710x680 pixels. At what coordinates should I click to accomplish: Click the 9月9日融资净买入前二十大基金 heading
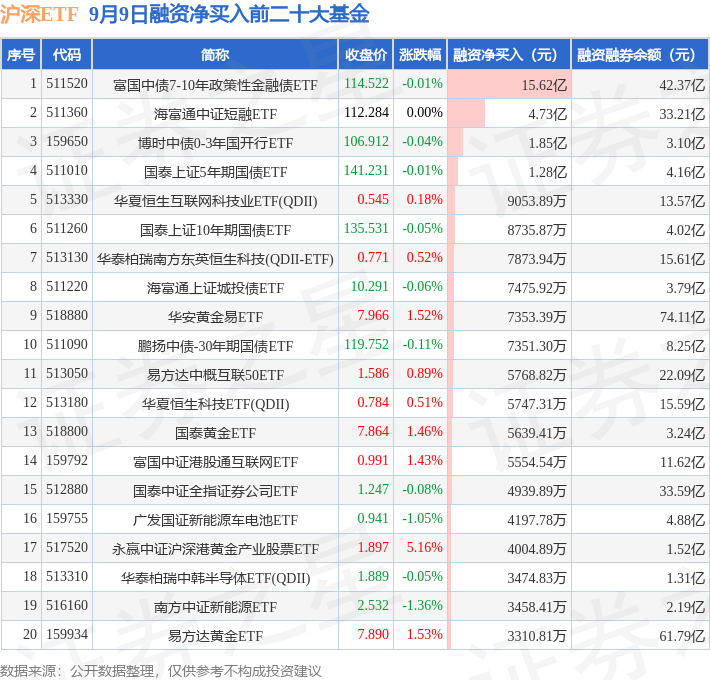(x=229, y=14)
